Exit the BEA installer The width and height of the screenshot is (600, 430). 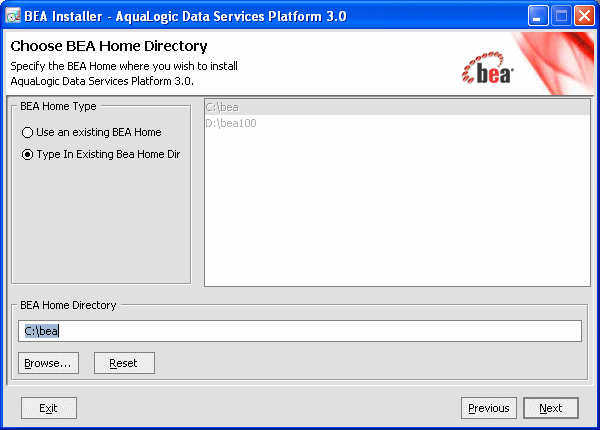pyautogui.click(x=49, y=408)
